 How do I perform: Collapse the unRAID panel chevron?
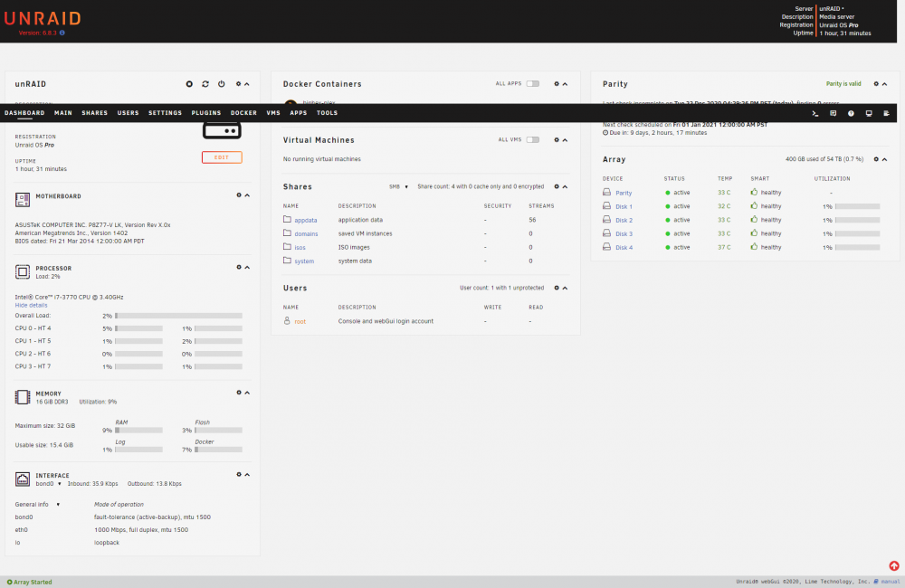(x=247, y=84)
